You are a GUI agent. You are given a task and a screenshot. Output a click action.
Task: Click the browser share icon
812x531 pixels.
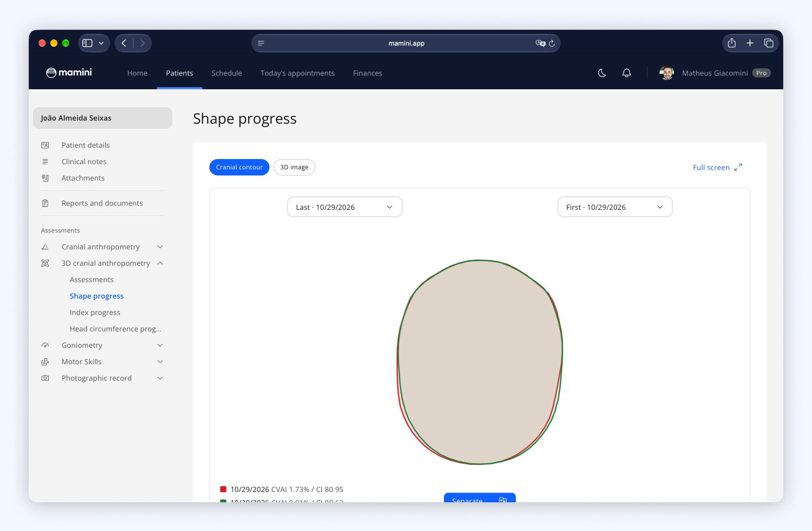point(732,43)
